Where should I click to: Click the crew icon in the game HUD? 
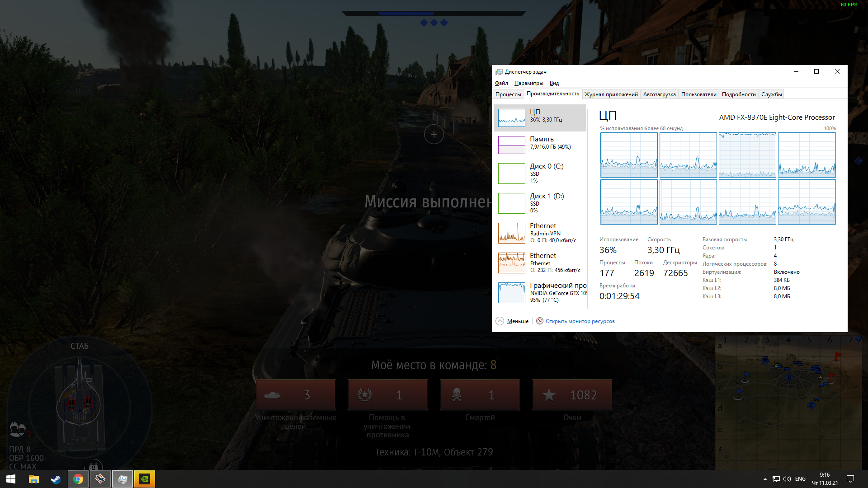click(18, 429)
